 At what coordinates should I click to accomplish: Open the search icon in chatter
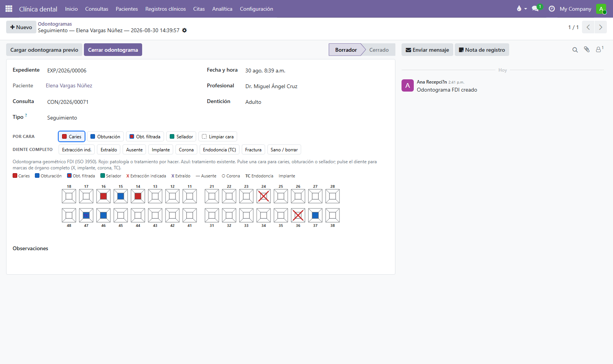click(575, 50)
